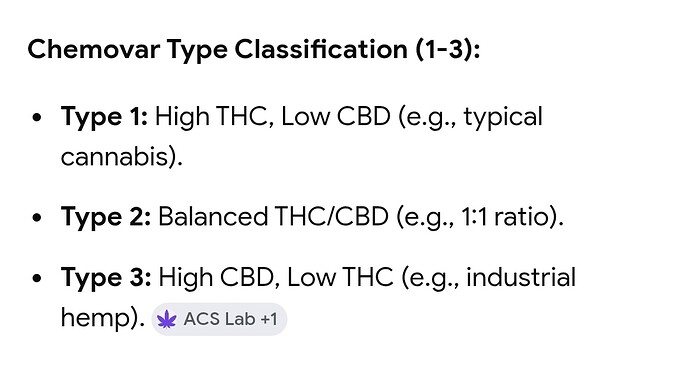This screenshot has height=378, width=690.
Task: Select the bold Type 3: label
Action: [x=106, y=277]
